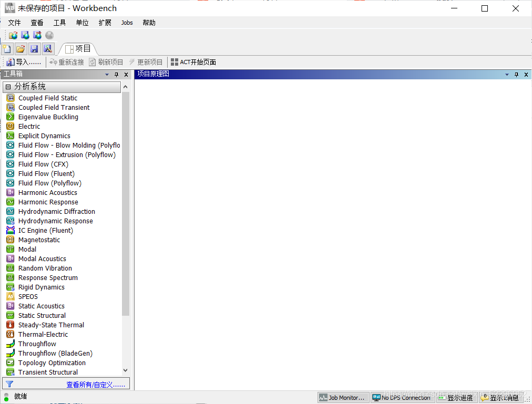
Task: Click the Fluid Flow (Fluent) icon
Action: 11,174
